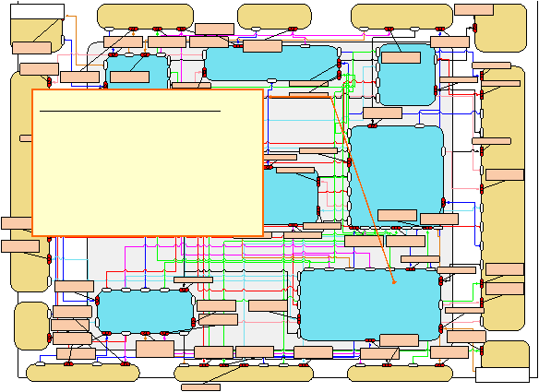
Task: Click the peach label just left of the largest cyan block
Action: (268, 306)
